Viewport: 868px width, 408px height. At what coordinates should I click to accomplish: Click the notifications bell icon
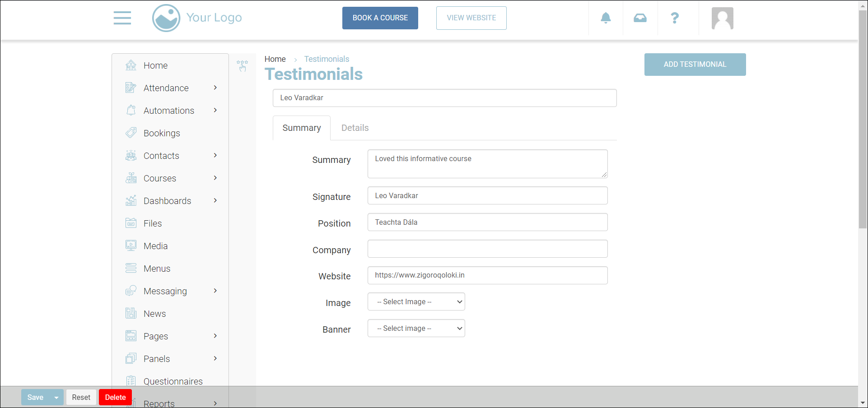pos(606,18)
